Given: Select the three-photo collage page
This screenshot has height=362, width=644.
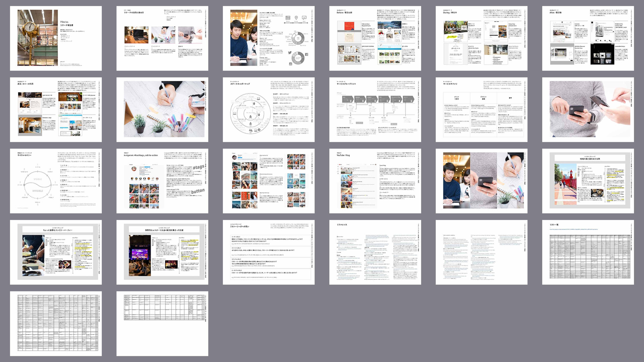Looking at the screenshot, I should coord(481,181).
